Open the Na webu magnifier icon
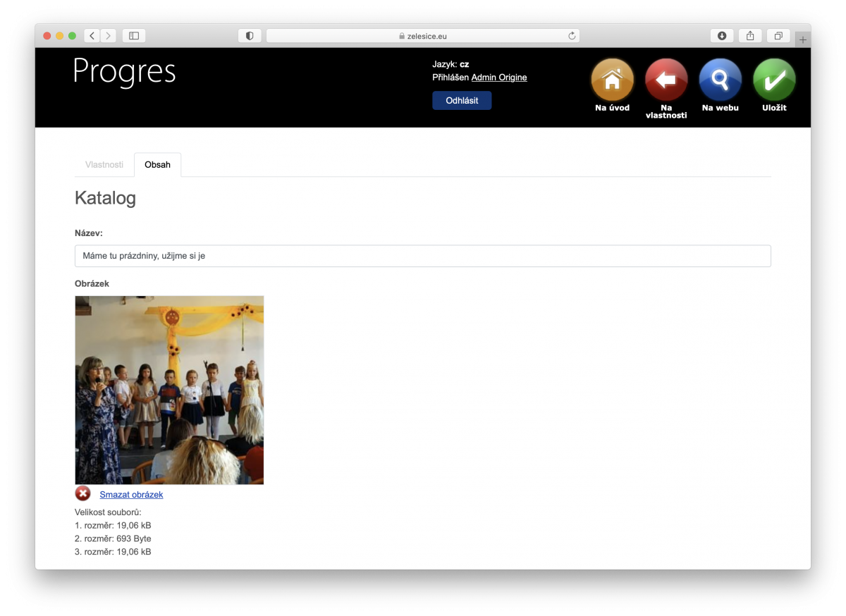This screenshot has height=616, width=846. pos(720,80)
